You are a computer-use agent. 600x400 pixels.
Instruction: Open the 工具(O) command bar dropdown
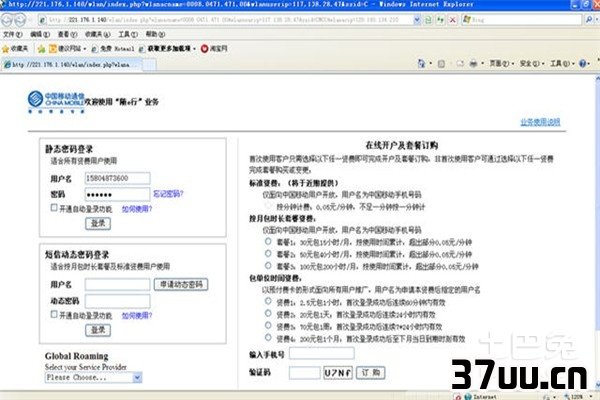pyautogui.click(x=562, y=64)
